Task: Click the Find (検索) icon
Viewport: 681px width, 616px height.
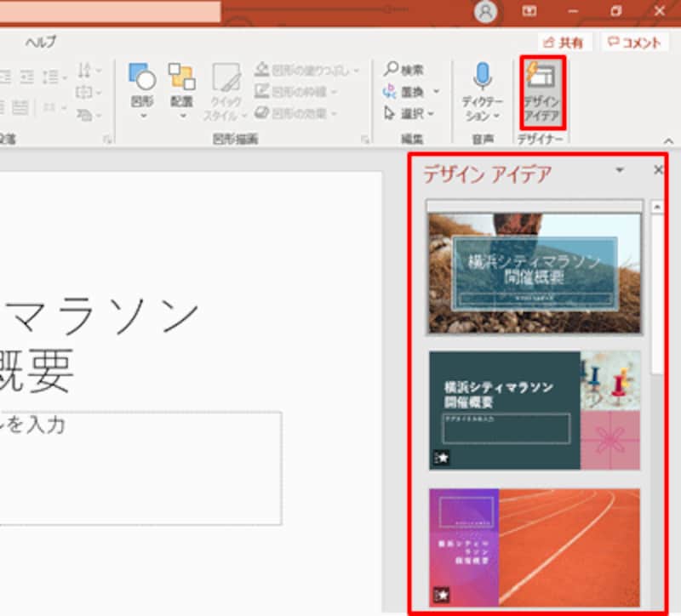Action: (390, 68)
